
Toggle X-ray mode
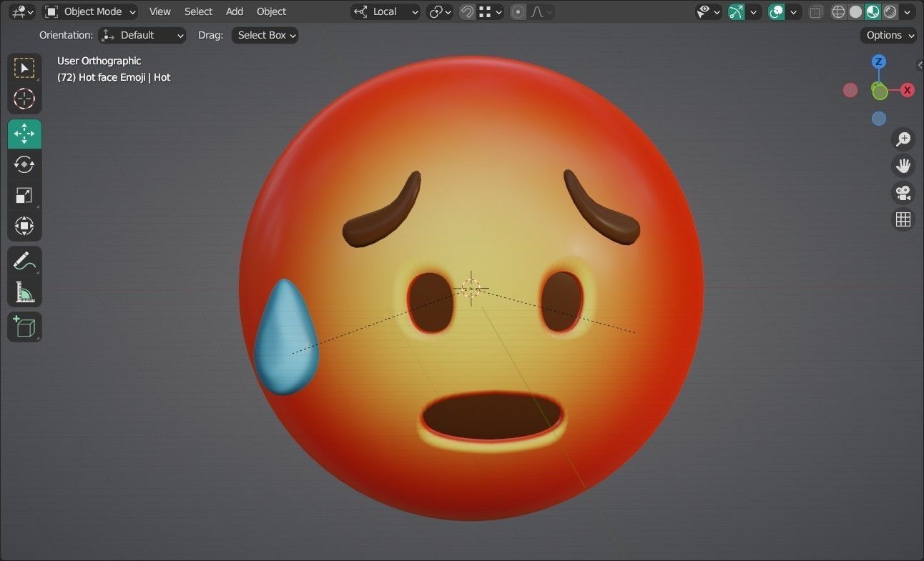coord(816,11)
